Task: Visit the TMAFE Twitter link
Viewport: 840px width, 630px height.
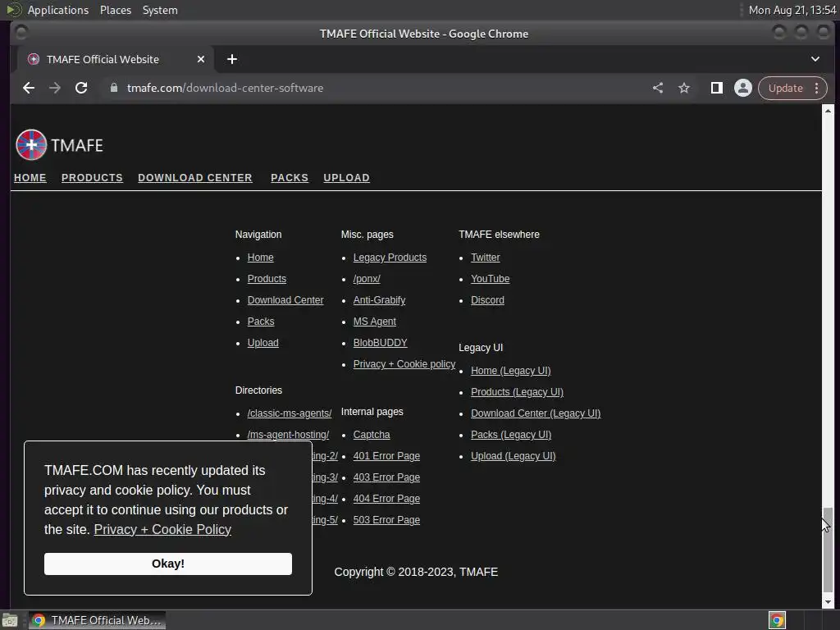Action: 486,257
